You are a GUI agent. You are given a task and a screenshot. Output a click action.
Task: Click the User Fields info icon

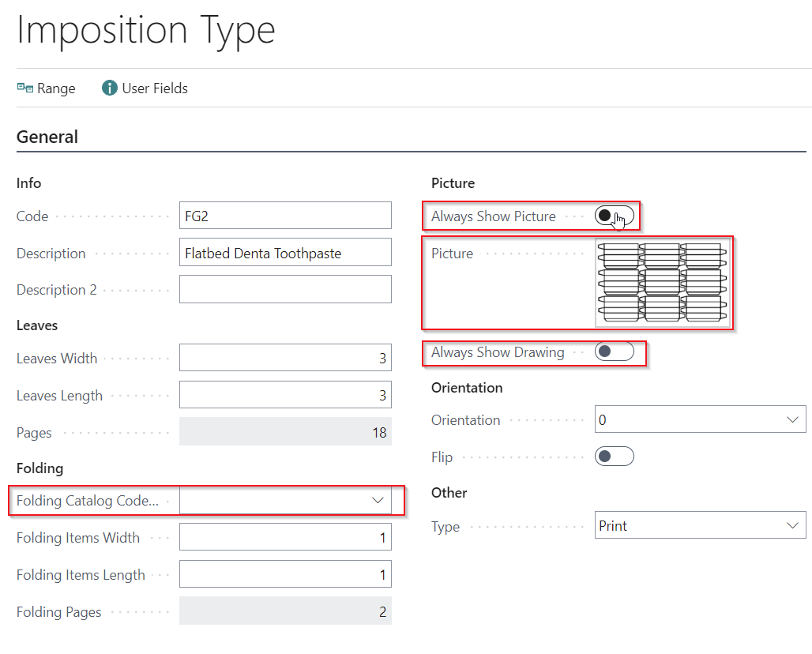tap(110, 88)
